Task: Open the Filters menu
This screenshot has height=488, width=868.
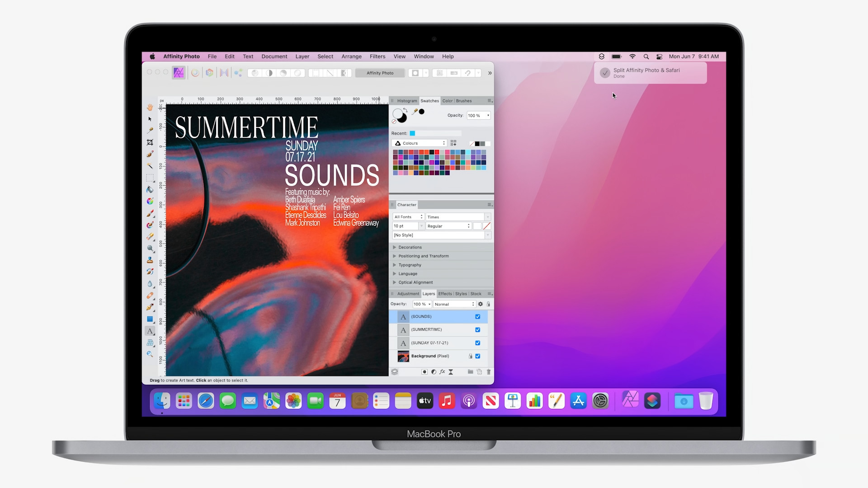Action: click(x=377, y=56)
